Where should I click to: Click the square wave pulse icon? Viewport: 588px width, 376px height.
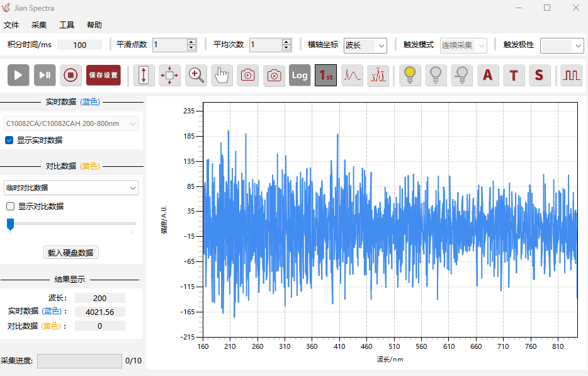(571, 75)
